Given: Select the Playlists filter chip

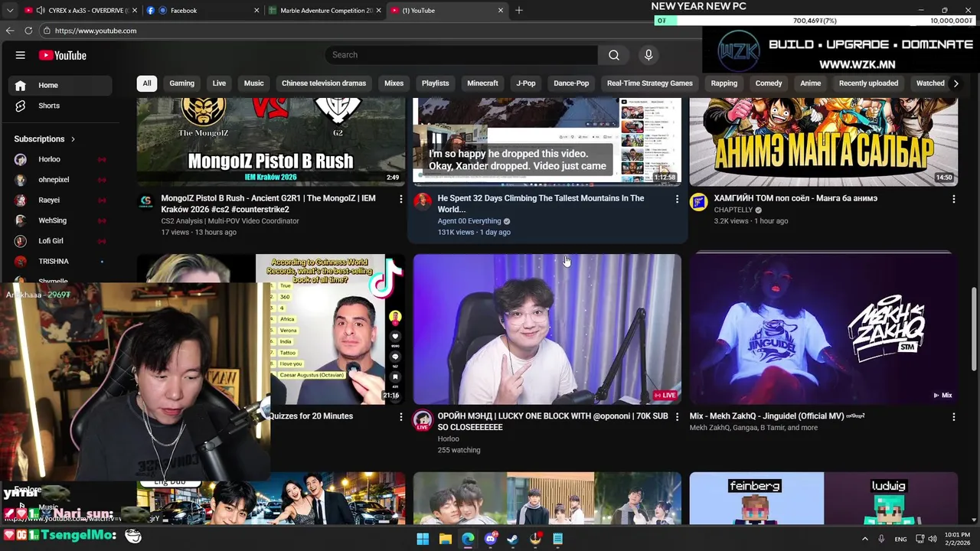Looking at the screenshot, I should pos(435,83).
